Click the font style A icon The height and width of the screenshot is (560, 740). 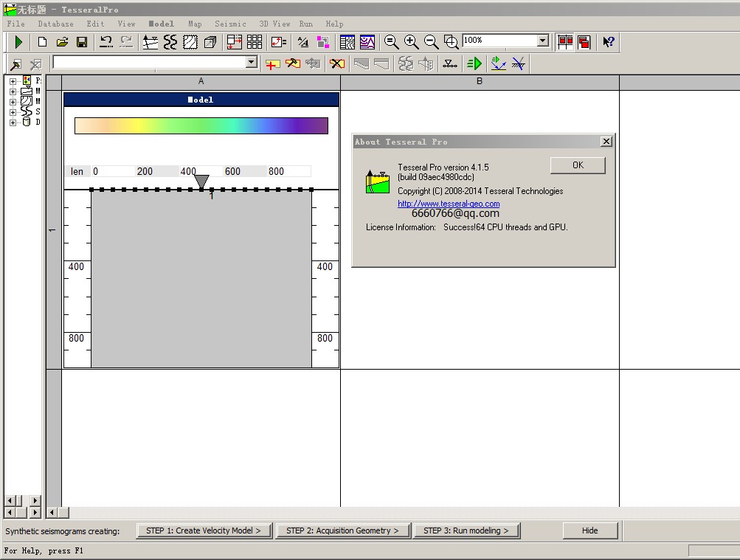pos(303,43)
